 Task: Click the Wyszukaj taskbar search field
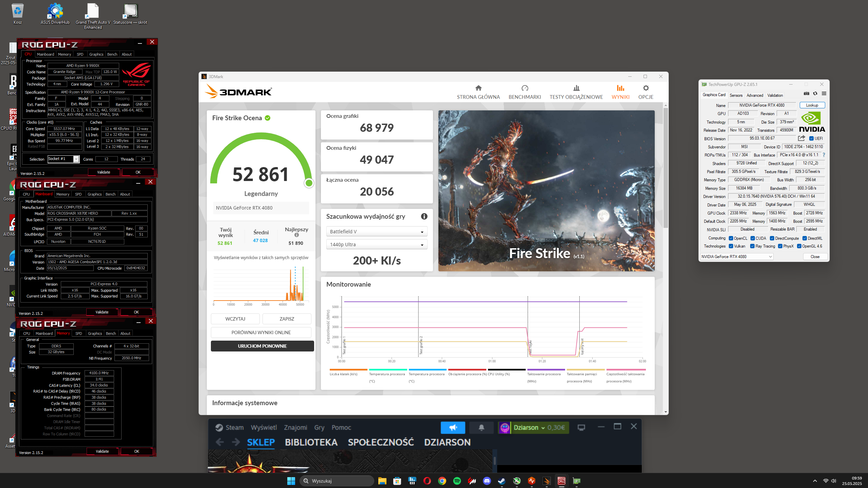pos(337,481)
